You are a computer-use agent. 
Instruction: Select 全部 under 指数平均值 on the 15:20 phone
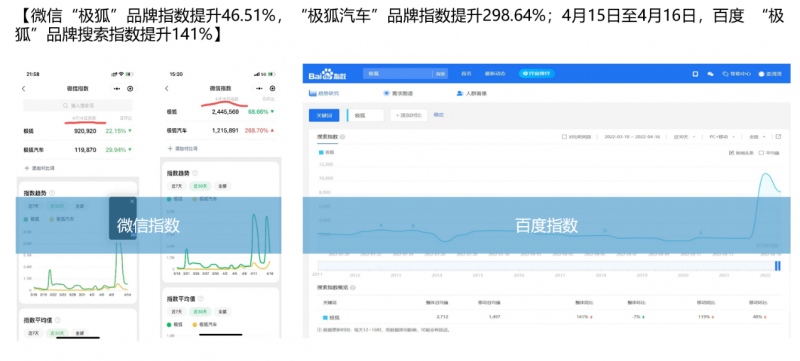(x=222, y=312)
